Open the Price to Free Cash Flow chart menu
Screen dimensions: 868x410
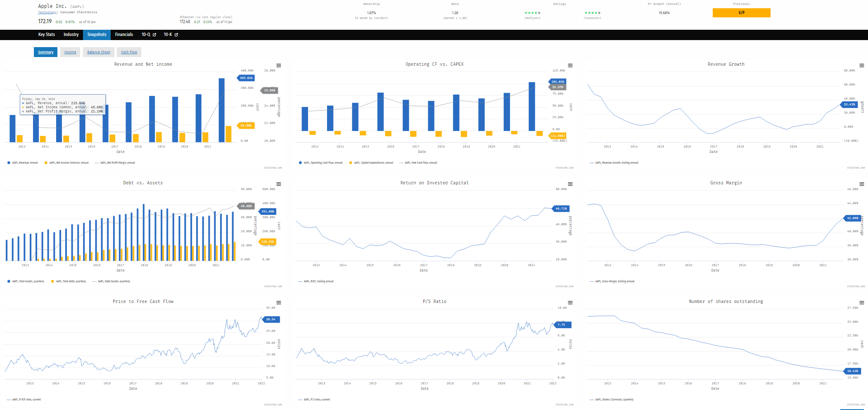[x=279, y=303]
